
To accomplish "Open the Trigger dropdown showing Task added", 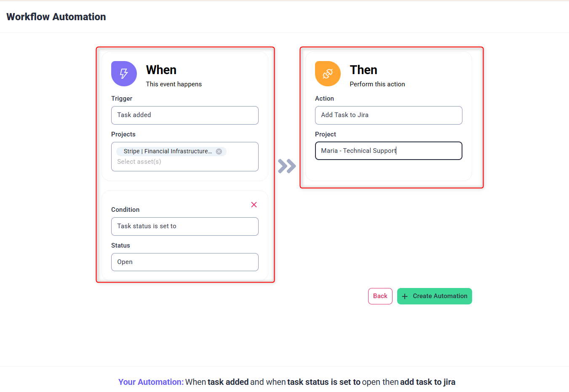I will [x=184, y=115].
